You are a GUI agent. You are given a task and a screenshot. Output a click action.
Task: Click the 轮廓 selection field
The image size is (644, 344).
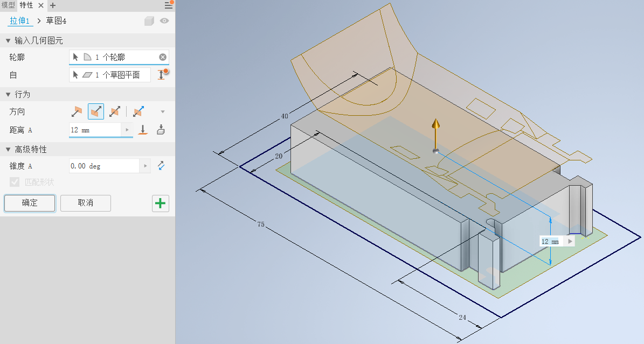119,57
